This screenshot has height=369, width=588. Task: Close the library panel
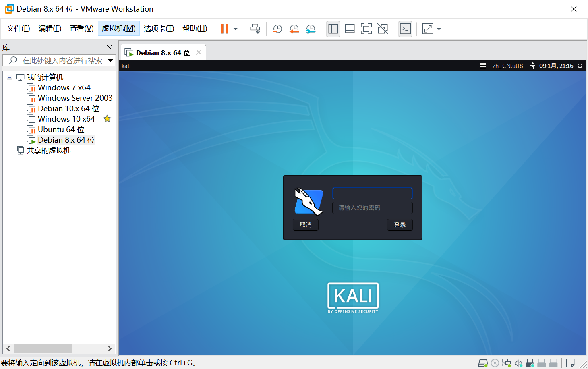(109, 47)
